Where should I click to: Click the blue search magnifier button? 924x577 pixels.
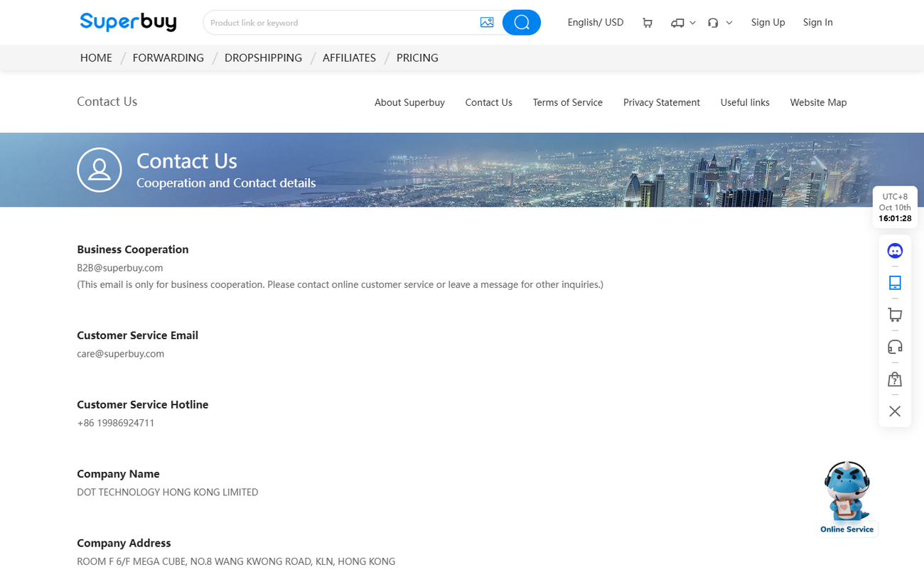click(x=522, y=23)
